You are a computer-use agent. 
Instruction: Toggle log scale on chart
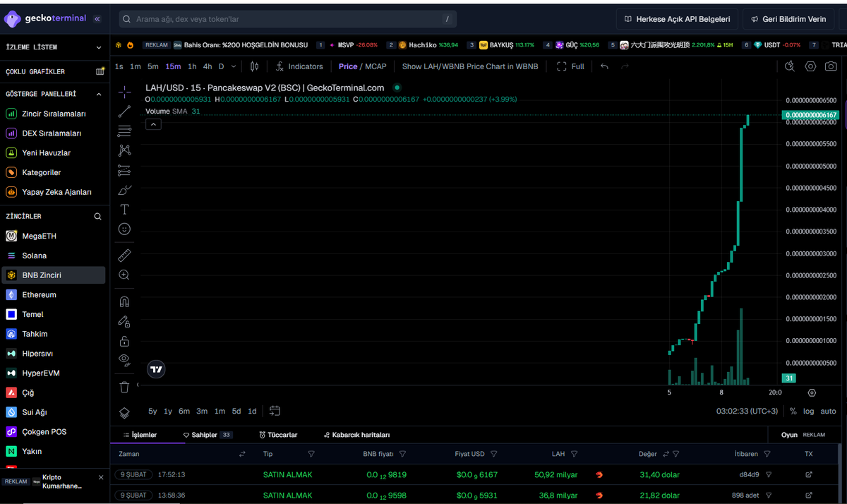click(809, 411)
